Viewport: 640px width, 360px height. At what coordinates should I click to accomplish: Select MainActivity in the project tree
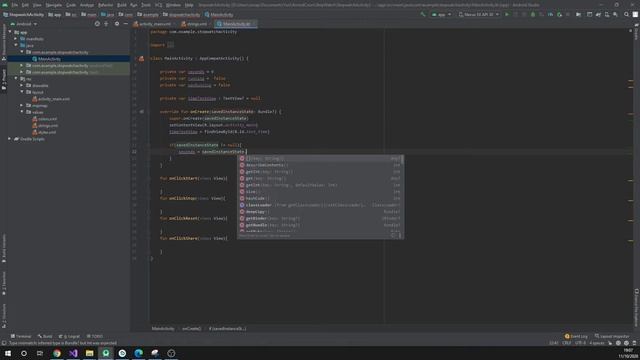49,59
